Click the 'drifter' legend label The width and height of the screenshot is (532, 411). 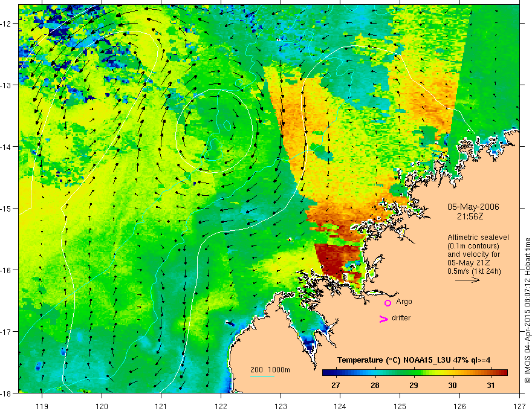(x=401, y=318)
